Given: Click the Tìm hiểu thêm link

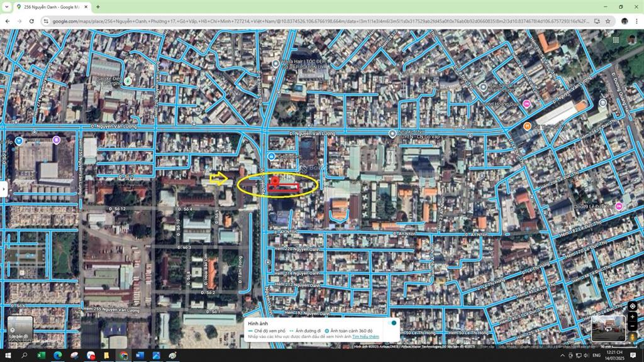Looking at the screenshot, I should click(x=365, y=337).
